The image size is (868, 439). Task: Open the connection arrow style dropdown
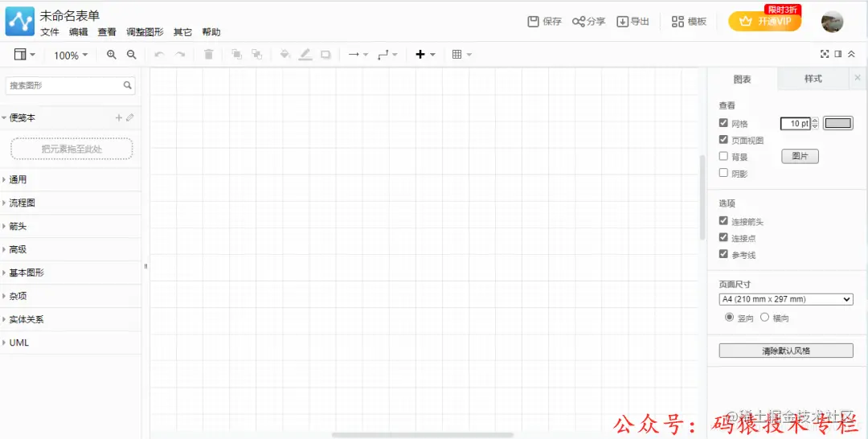coord(358,54)
